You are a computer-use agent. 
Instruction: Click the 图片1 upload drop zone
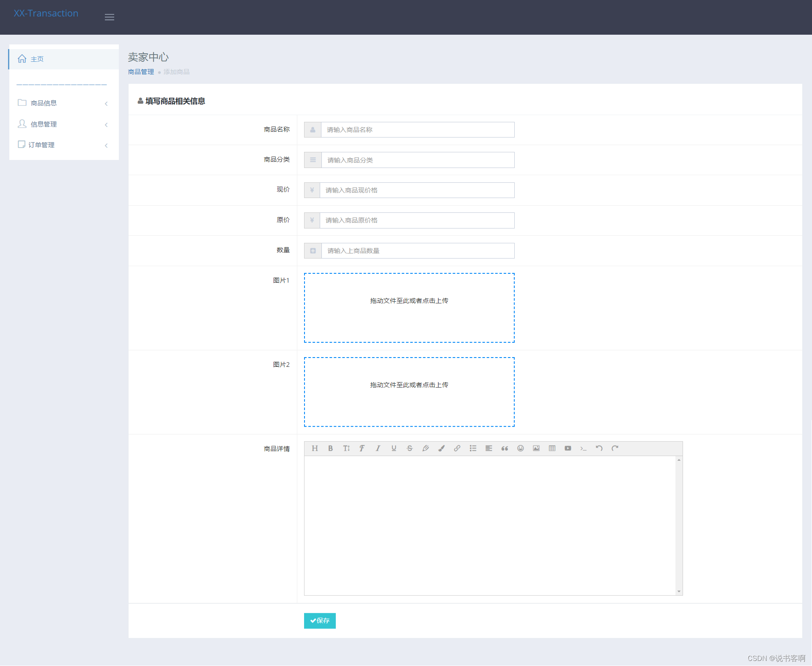tap(409, 308)
